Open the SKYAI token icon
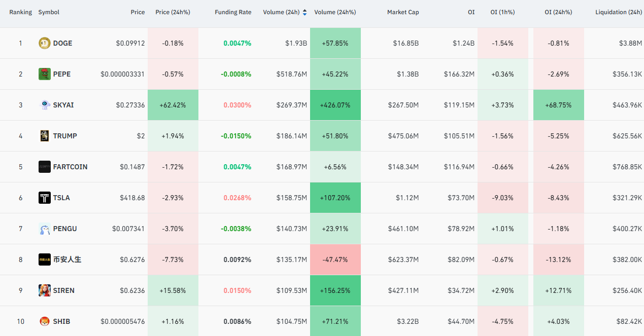Image resolution: width=644 pixels, height=336 pixels. click(45, 105)
